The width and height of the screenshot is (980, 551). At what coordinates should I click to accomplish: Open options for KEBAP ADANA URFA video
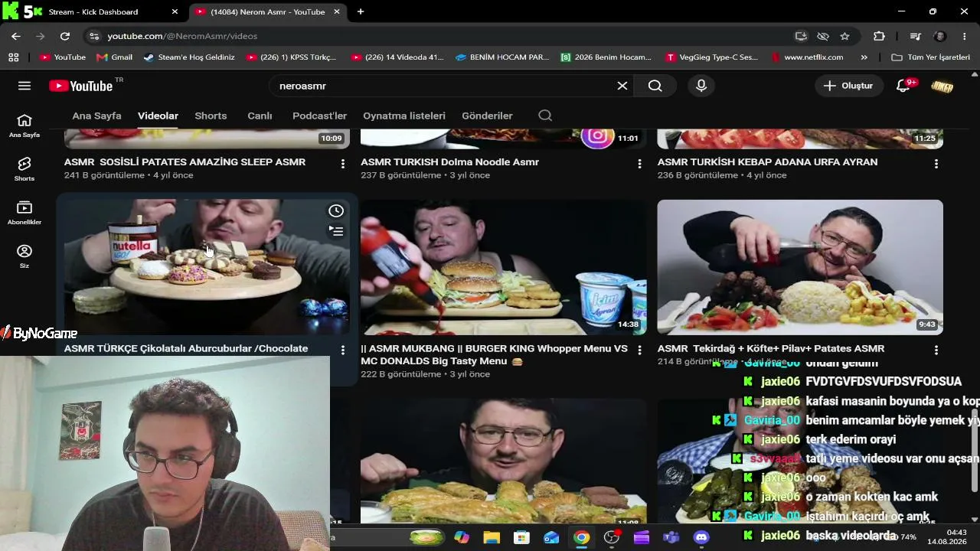(x=936, y=164)
